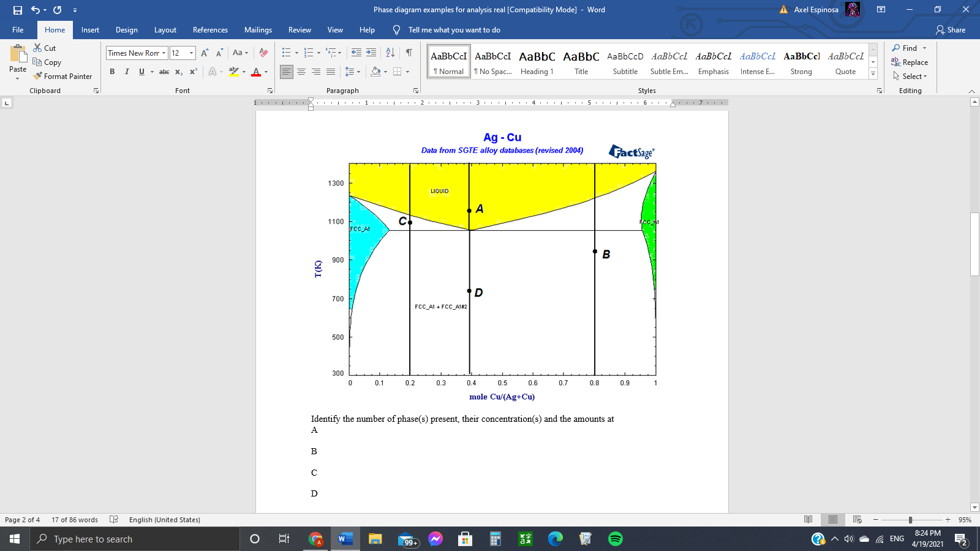
Task: Open proofing errors icon in status bar
Action: point(114,520)
